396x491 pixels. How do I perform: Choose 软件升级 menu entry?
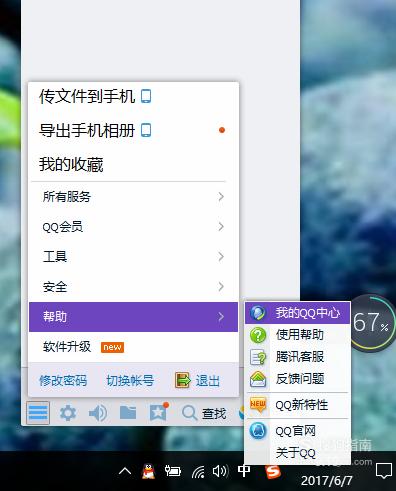click(133, 347)
